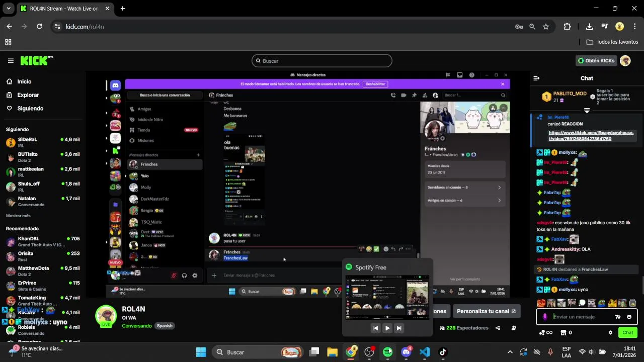Image resolution: width=644 pixels, height=362 pixels.
Task: Expand Servidores en común chevron in stream
Action: click(x=499, y=188)
